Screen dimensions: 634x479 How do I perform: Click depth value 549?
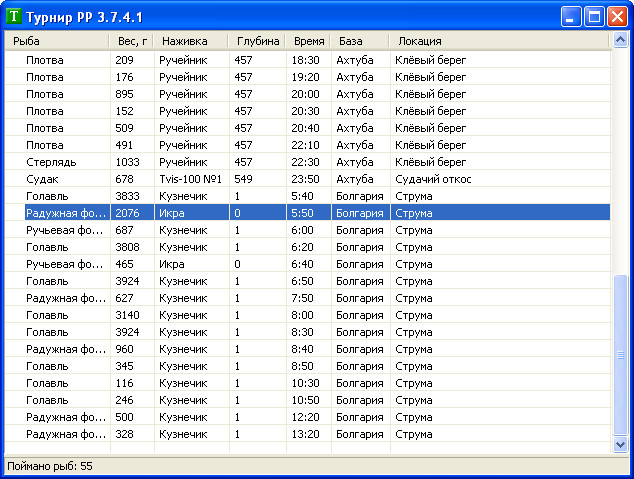click(243, 179)
